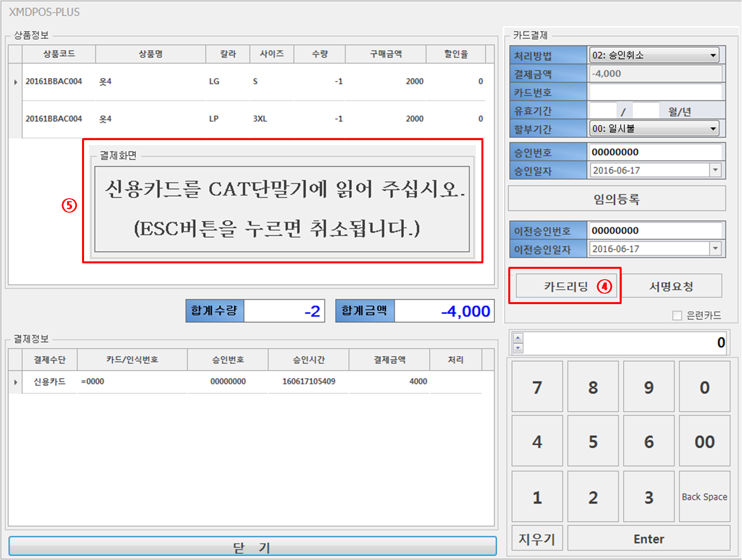
Task: Tap keypad digit 5
Action: click(x=593, y=441)
